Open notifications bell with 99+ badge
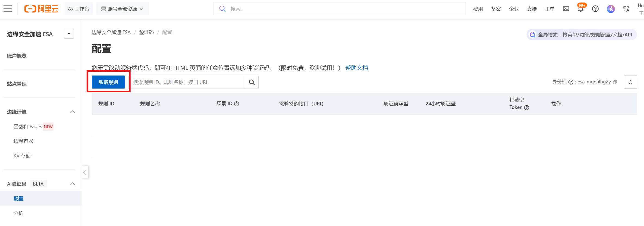Screen dimensions: 644x226 click(x=581, y=9)
